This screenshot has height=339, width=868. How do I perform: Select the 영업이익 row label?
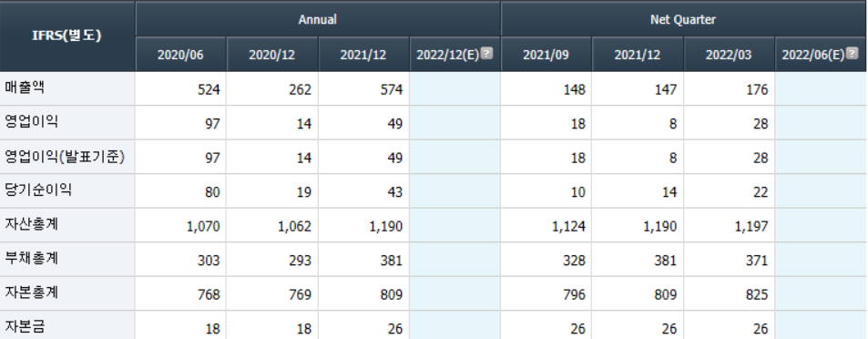[31, 122]
